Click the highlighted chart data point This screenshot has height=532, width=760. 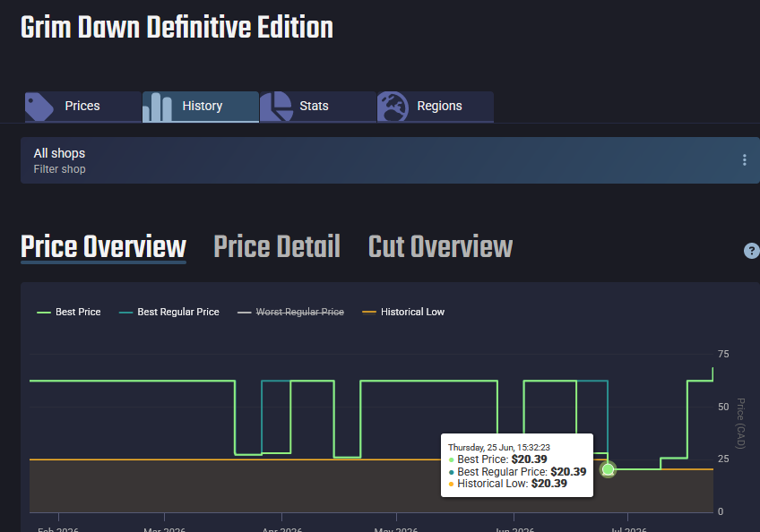pyautogui.click(x=608, y=469)
